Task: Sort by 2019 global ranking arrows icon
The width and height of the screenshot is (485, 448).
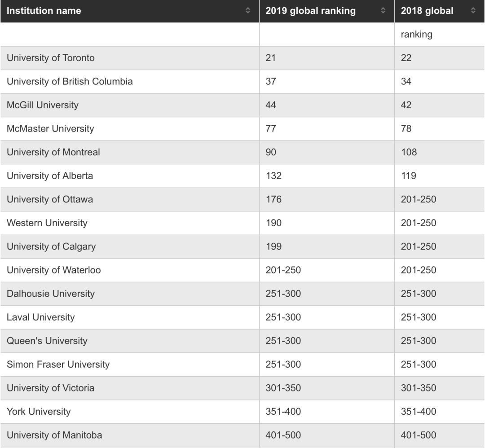Action: point(383,10)
